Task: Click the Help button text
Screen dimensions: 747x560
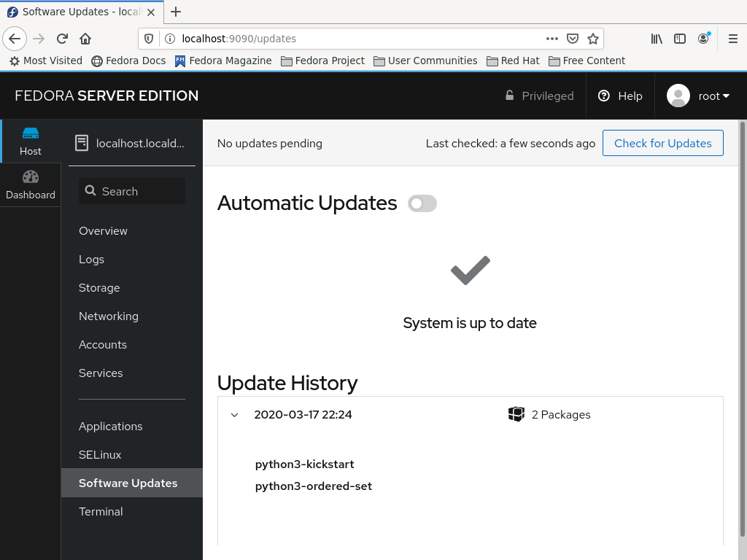Action: [x=630, y=96]
